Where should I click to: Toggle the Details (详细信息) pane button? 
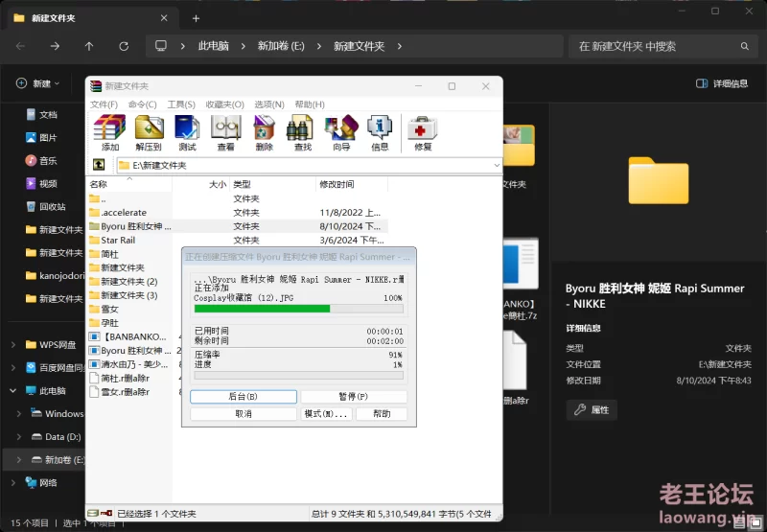722,83
